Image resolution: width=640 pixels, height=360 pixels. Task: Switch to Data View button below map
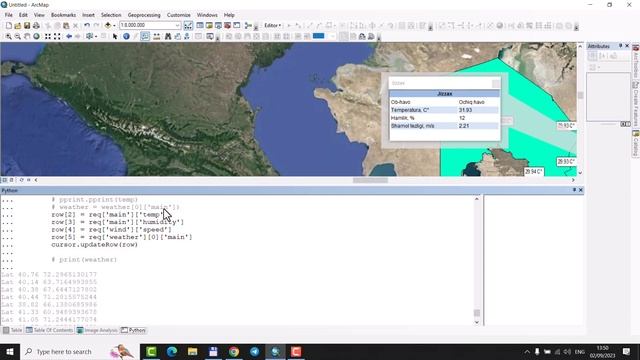(4, 180)
